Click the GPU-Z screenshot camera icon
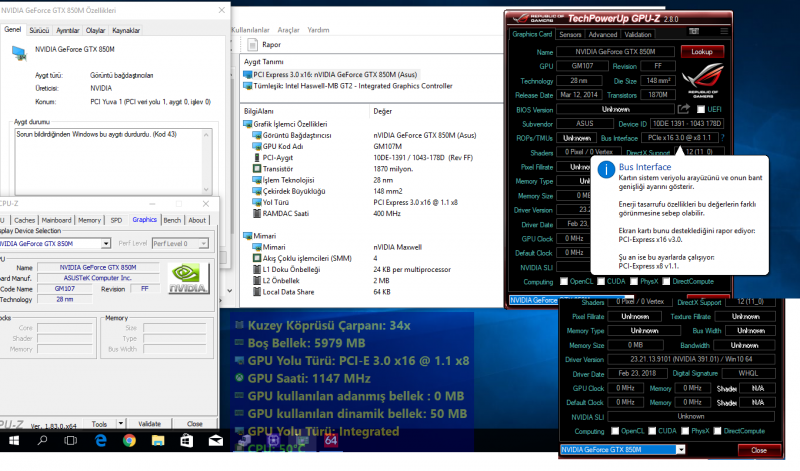The width and height of the screenshot is (800, 471). [694, 32]
